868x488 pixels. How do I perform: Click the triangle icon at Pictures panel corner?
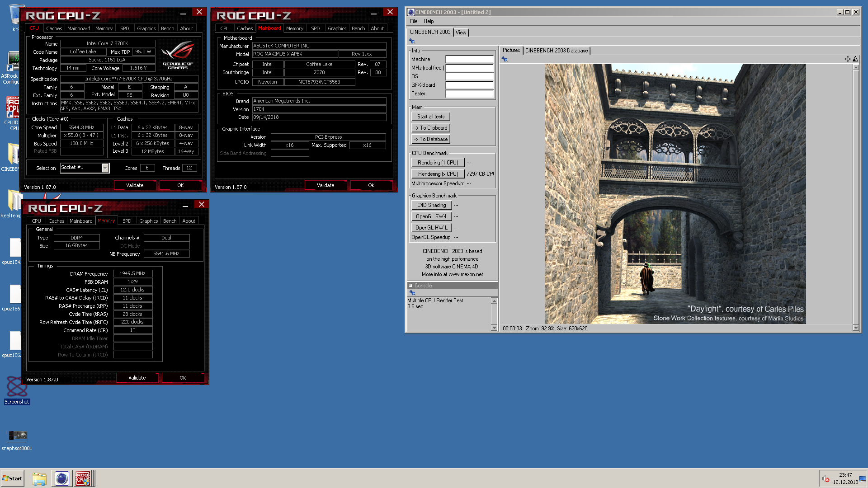(855, 59)
